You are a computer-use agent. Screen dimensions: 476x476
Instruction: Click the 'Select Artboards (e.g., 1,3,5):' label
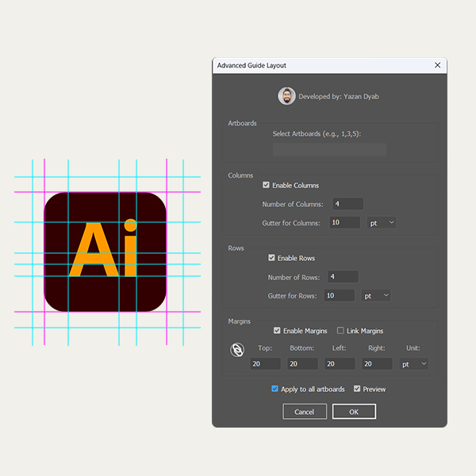pyautogui.click(x=317, y=134)
